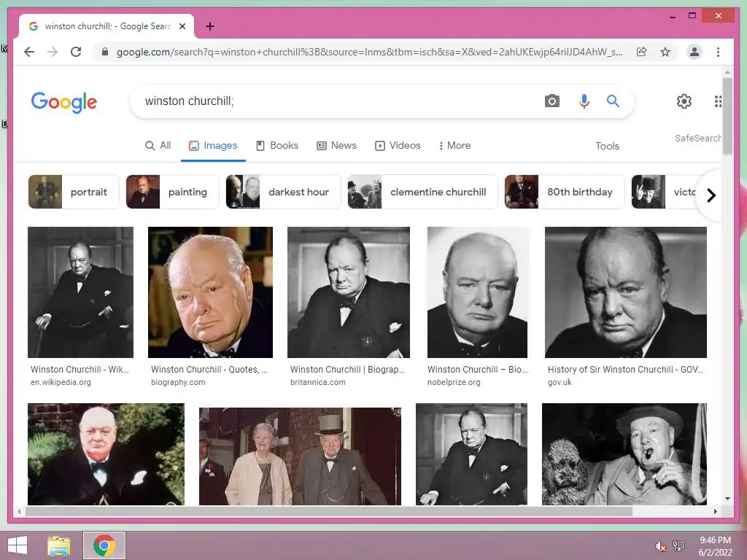Switch to the All results tab
The width and height of the screenshot is (747, 560).
click(158, 145)
